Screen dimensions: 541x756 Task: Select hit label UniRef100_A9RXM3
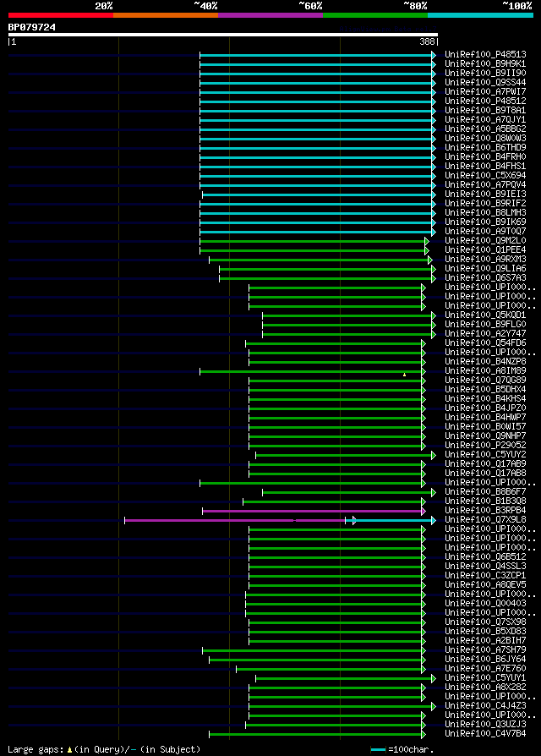click(x=485, y=259)
